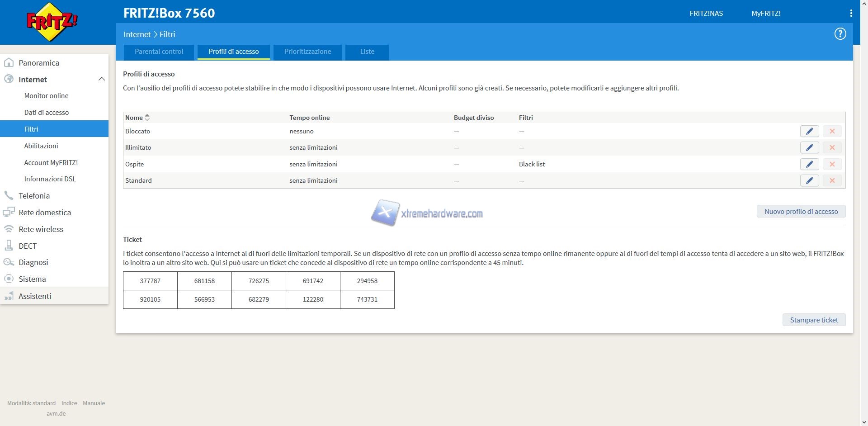This screenshot has width=868, height=426.
Task: Select Monitor online in the sidebar
Action: point(46,96)
